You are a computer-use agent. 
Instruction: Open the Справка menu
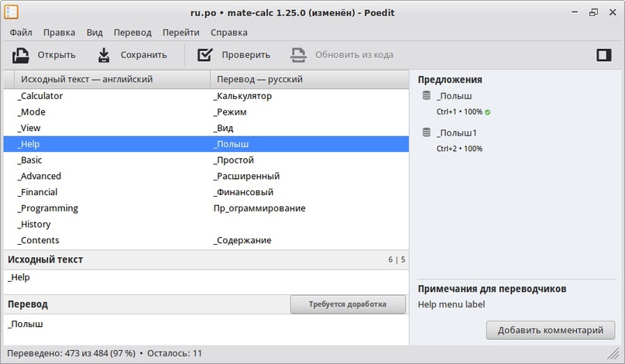point(228,33)
